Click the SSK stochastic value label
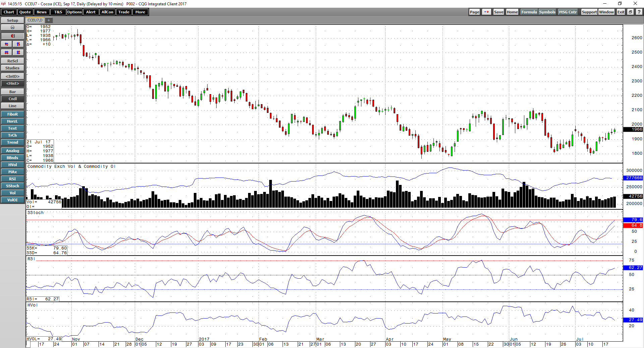The width and height of the screenshot is (644, 348). [46, 248]
